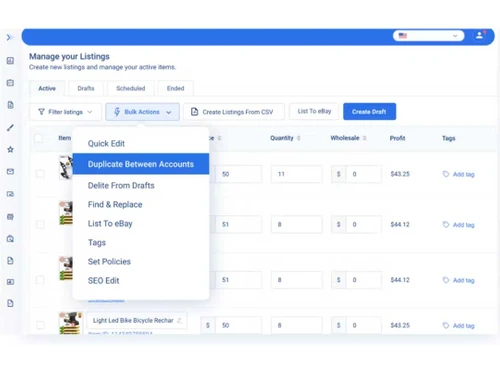Open the Light Led Bike listing thumbnail
The height and width of the screenshot is (375, 500).
tap(70, 323)
